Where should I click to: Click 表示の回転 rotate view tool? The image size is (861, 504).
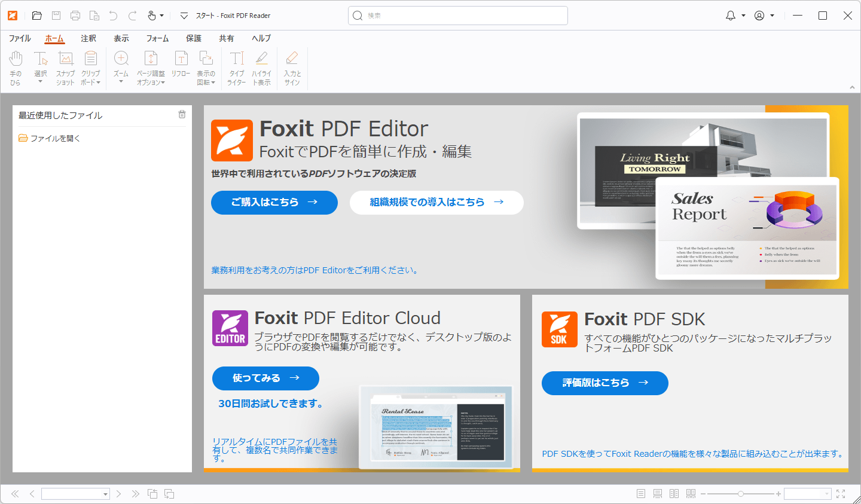[206, 68]
